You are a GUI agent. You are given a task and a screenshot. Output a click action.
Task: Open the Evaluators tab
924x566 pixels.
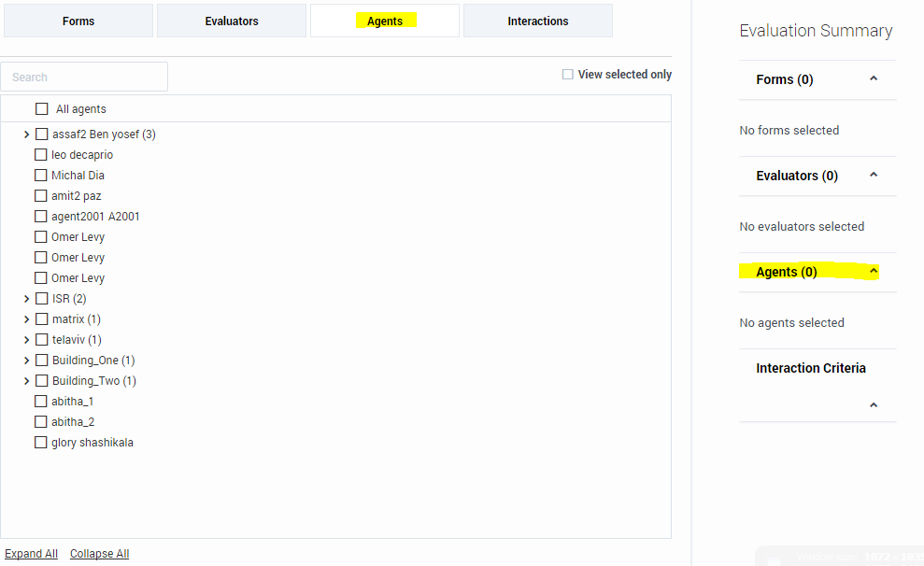coord(232,21)
